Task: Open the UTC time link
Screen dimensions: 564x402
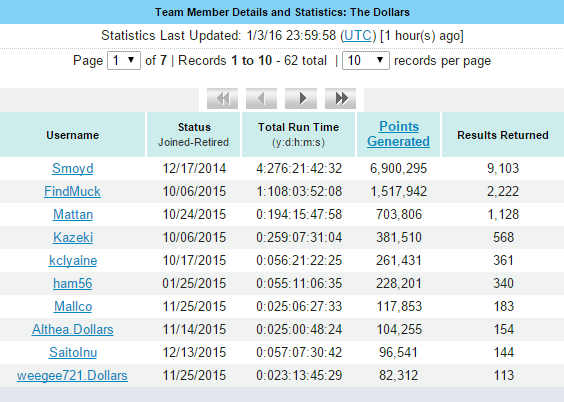Action: pyautogui.click(x=358, y=36)
